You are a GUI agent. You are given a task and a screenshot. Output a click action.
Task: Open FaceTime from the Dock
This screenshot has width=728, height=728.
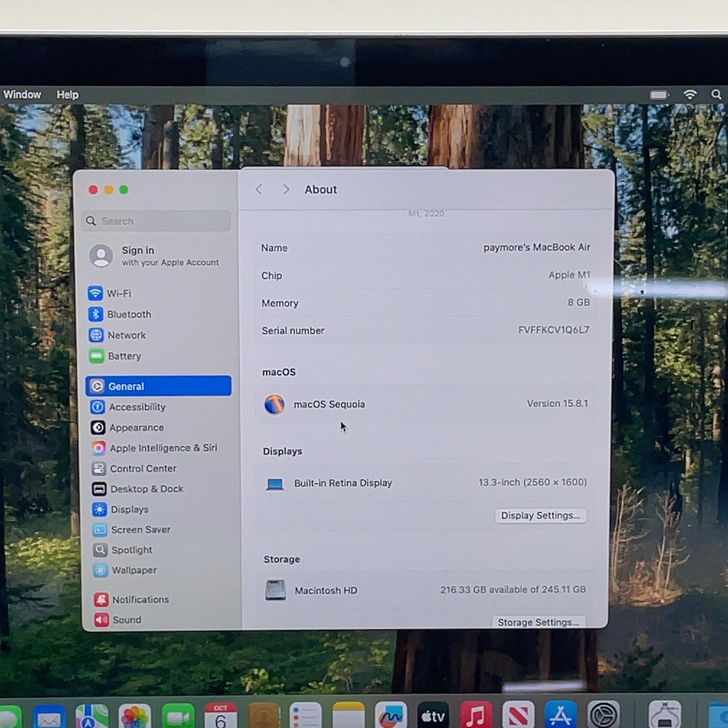178,716
